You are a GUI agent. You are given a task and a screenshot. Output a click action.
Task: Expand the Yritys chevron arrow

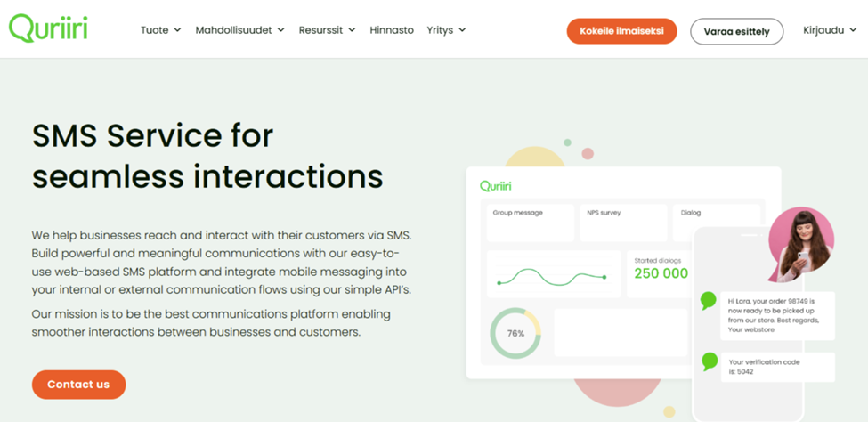462,30
